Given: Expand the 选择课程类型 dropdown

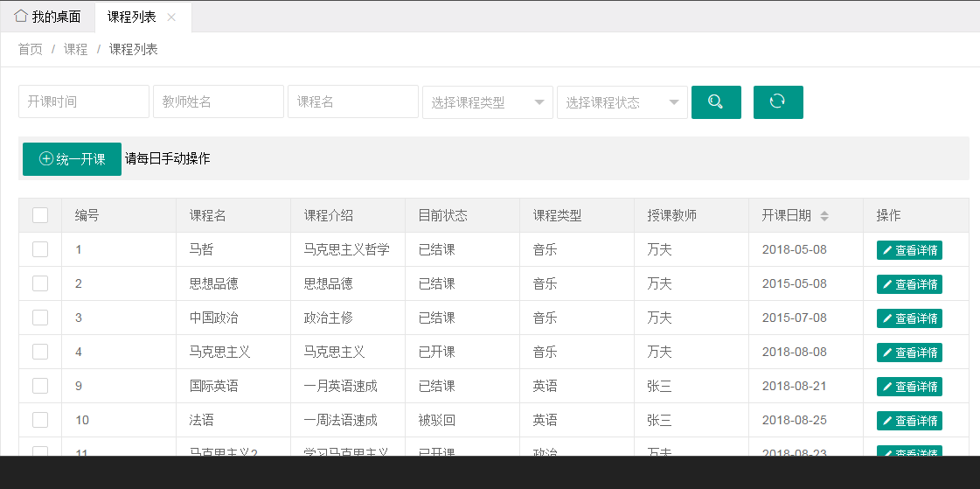Looking at the screenshot, I should tap(487, 102).
